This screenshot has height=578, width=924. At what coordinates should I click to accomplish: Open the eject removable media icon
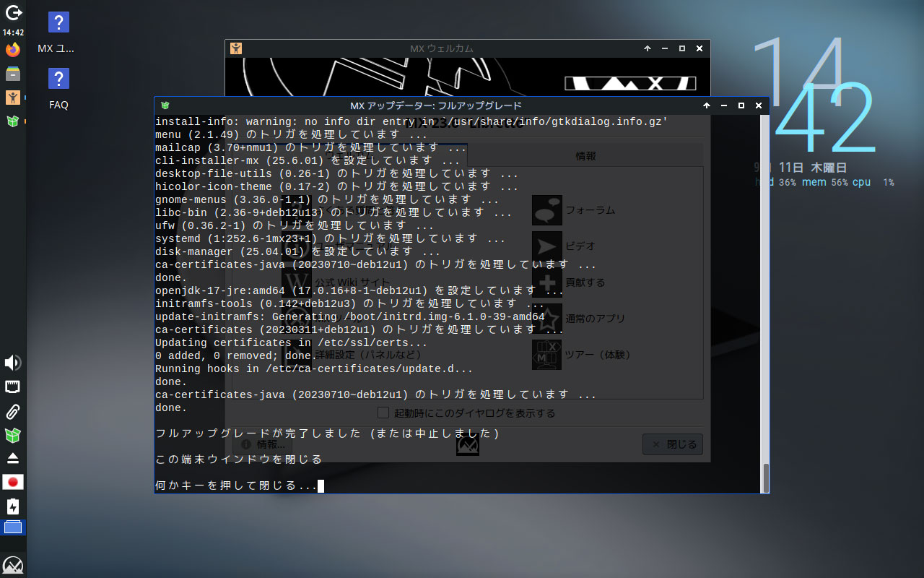point(13,459)
